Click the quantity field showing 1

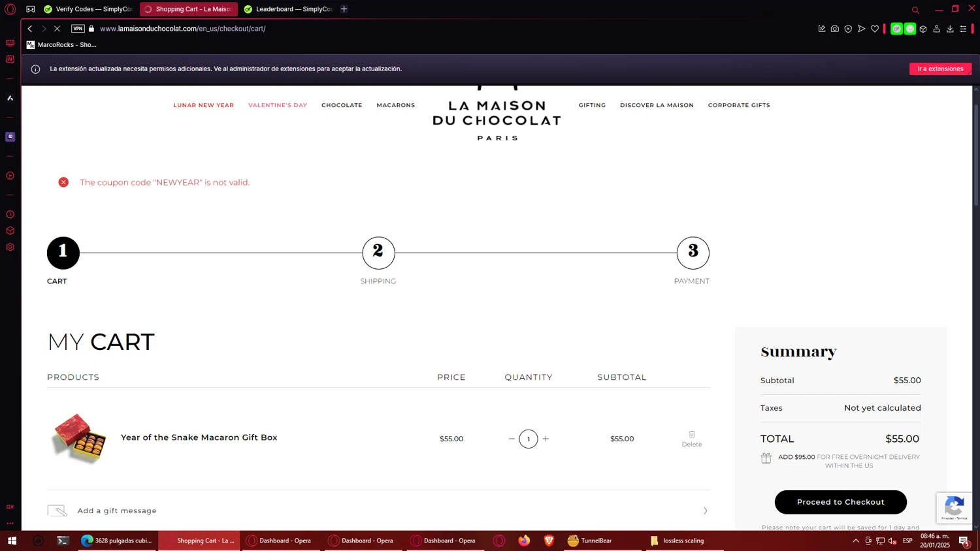tap(529, 439)
